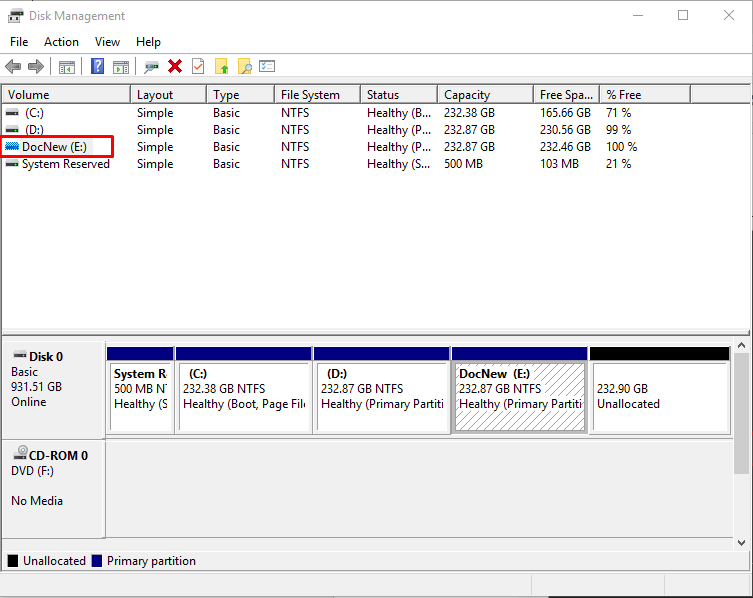
Task: Close the Disk Management window
Action: coord(729,15)
